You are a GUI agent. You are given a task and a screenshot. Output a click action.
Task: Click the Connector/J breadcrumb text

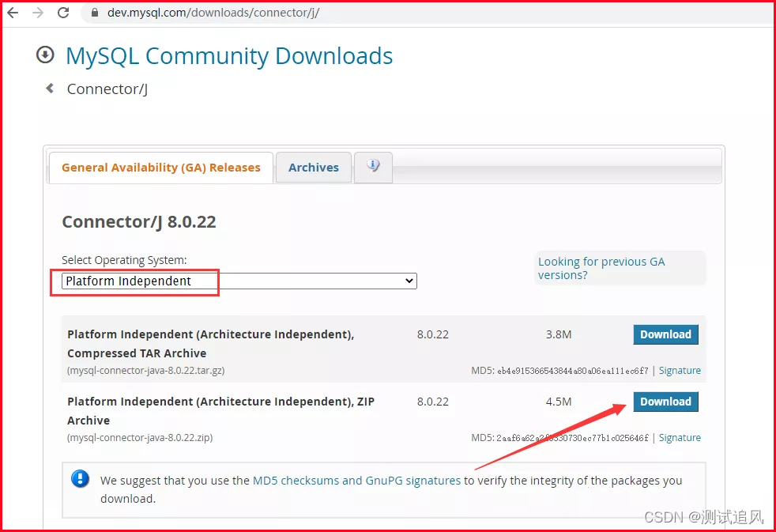[107, 89]
